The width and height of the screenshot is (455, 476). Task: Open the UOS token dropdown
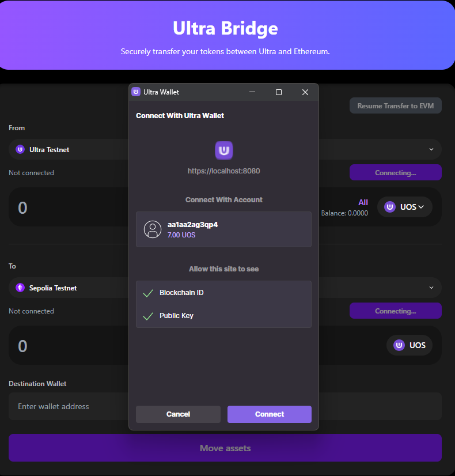pos(404,207)
